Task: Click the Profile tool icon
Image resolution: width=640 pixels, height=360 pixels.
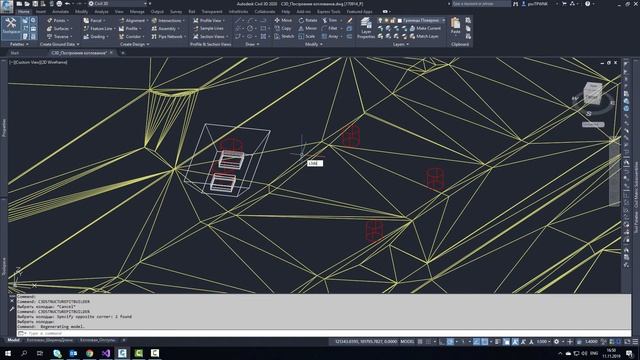Action: coord(122,29)
